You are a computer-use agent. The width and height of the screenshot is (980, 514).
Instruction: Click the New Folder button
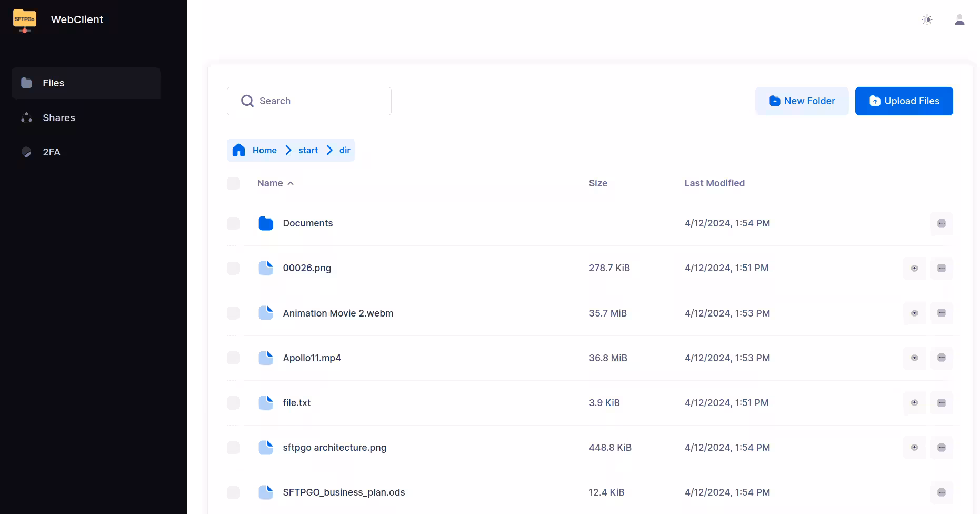[x=802, y=101]
